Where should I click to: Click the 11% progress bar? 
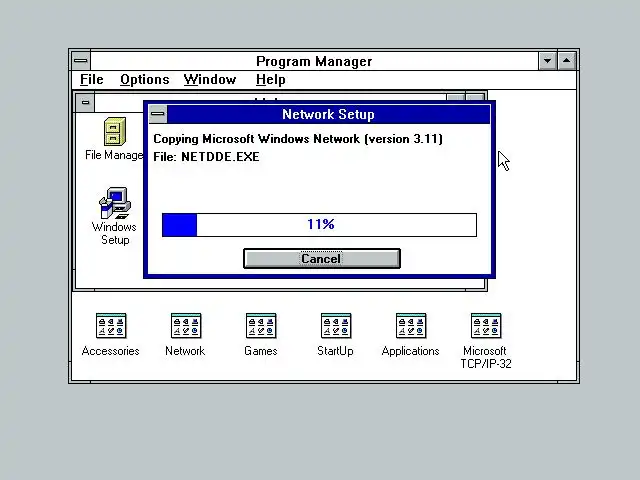click(x=319, y=224)
